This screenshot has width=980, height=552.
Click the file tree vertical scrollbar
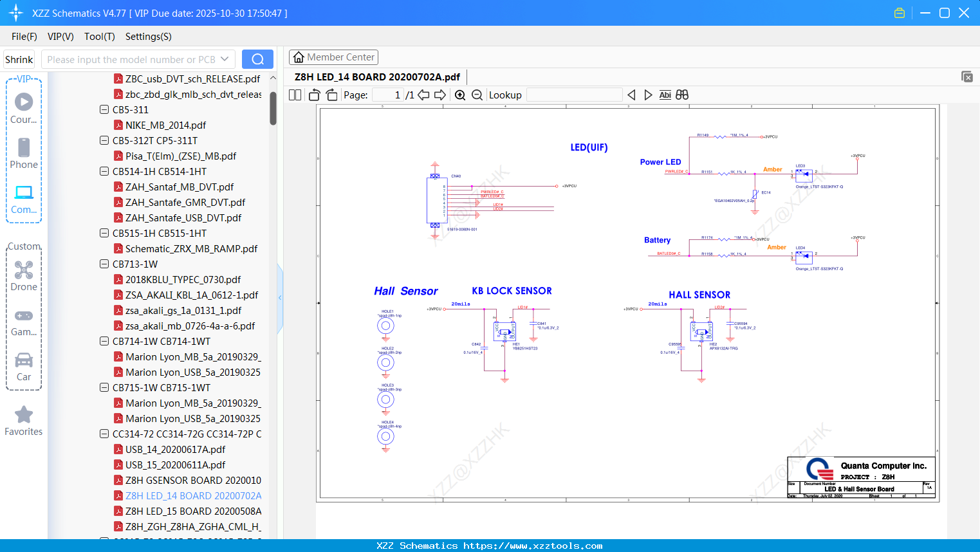273,108
